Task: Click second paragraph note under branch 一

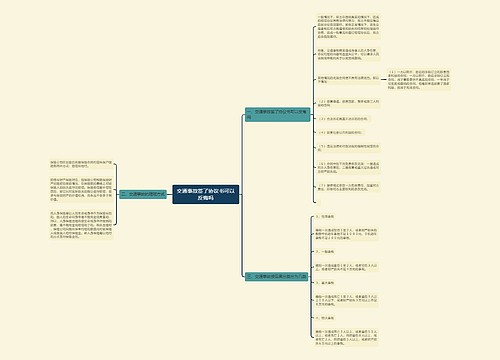Action: click(x=348, y=54)
